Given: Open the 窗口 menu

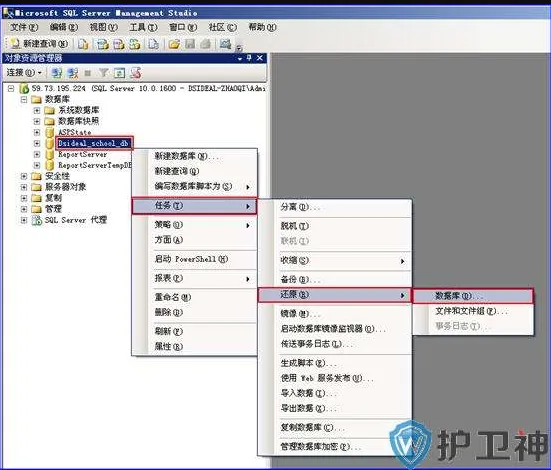Looking at the screenshot, I should pos(183,27).
